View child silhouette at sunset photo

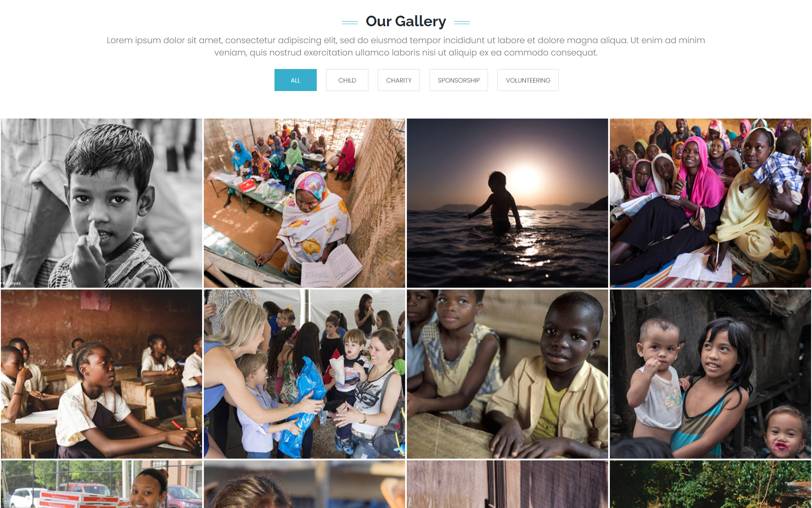coord(507,203)
